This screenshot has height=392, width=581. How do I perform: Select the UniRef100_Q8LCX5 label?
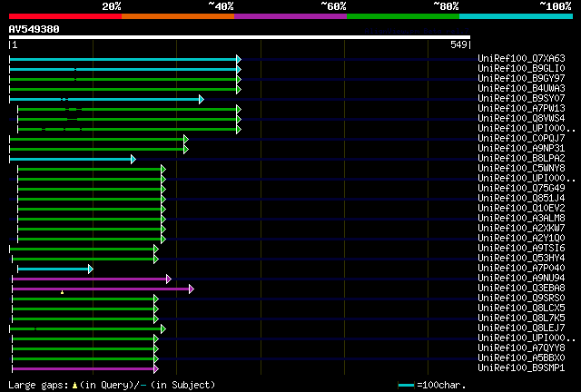click(x=521, y=309)
